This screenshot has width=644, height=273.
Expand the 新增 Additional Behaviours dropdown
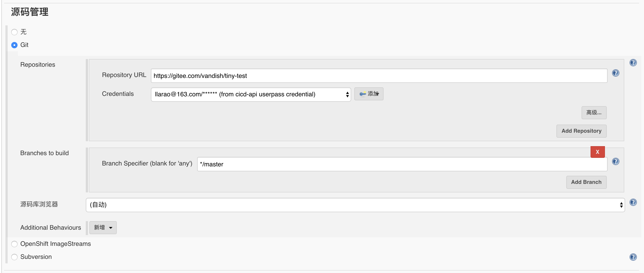103,227
